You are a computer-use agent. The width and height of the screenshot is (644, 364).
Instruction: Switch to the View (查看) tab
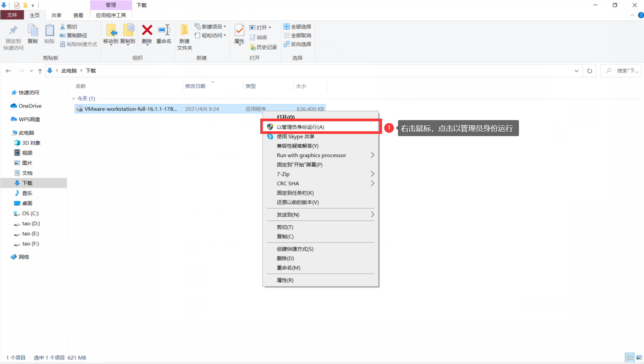(78, 15)
